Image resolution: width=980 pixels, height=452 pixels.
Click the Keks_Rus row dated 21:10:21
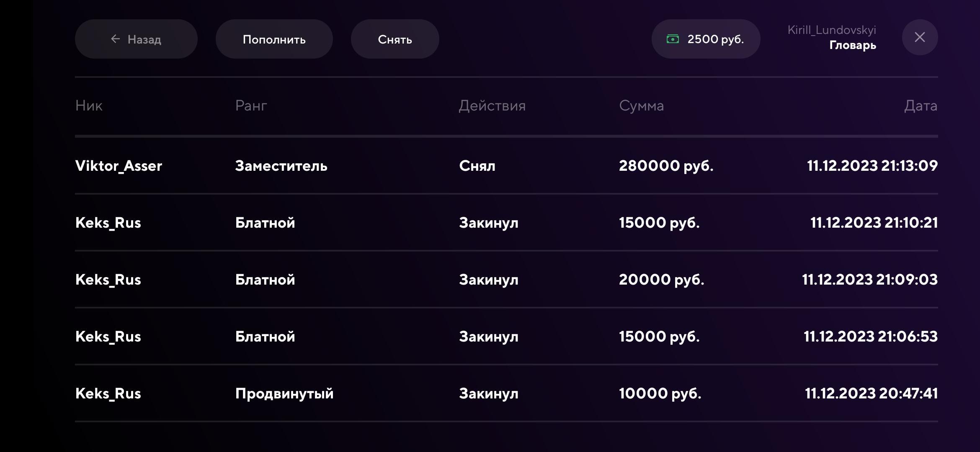[x=108, y=223]
